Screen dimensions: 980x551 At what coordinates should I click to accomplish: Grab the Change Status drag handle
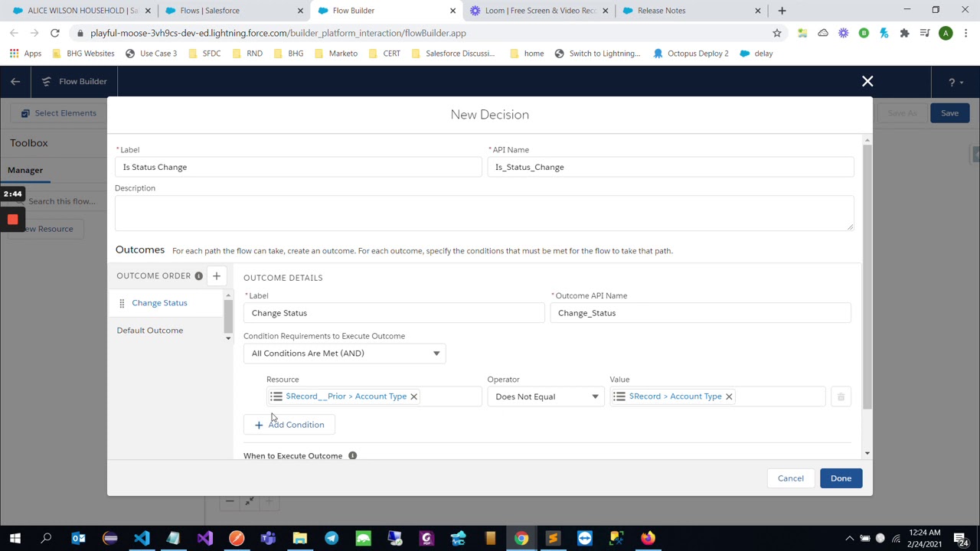coord(121,303)
